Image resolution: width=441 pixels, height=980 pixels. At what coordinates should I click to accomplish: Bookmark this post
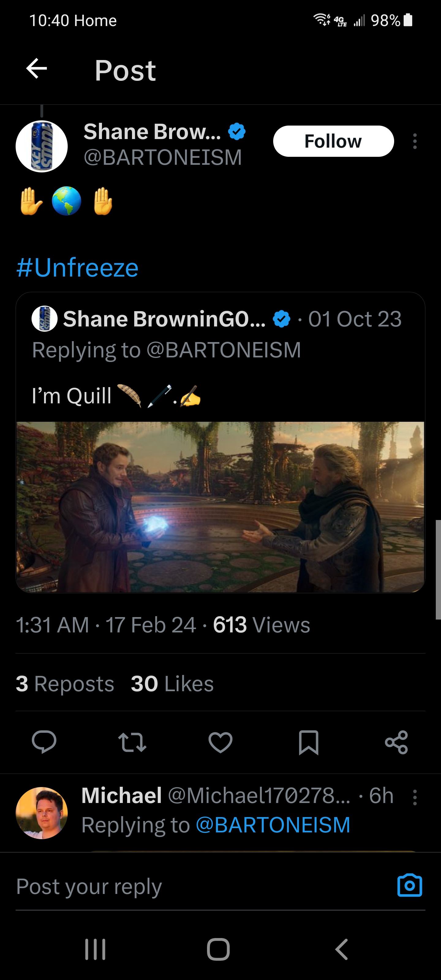coord(309,742)
